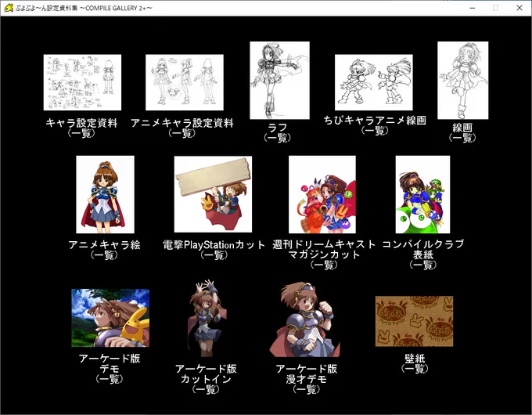This screenshot has height=415, width=532.
Task: Click the 線画 label text
Action: point(462,128)
